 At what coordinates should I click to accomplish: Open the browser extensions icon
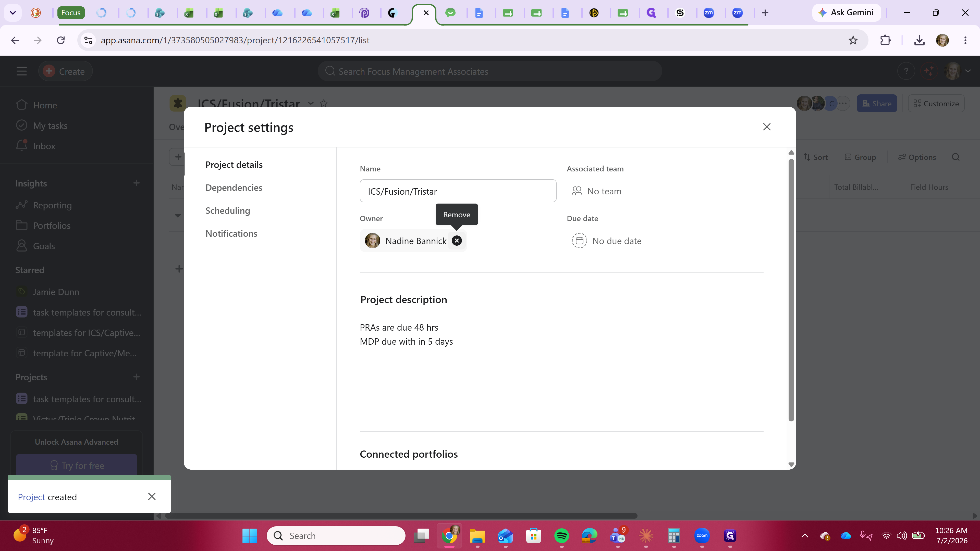pos(885,40)
